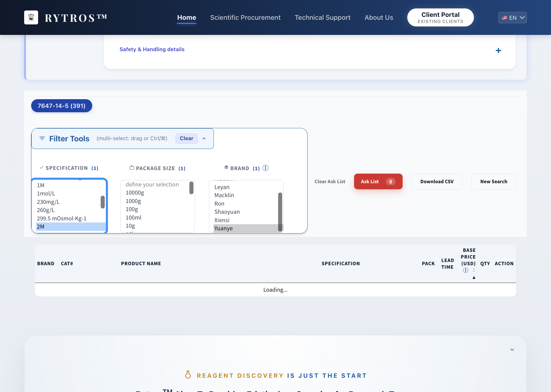551x392 pixels.
Task: Click the Brand info circle icon
Action: [x=265, y=168]
